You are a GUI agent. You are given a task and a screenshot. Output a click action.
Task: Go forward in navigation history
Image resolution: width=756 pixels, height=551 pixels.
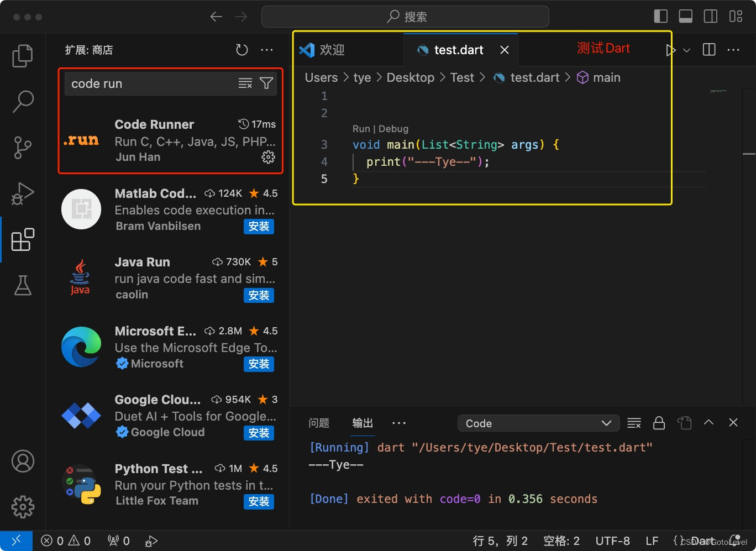242,17
